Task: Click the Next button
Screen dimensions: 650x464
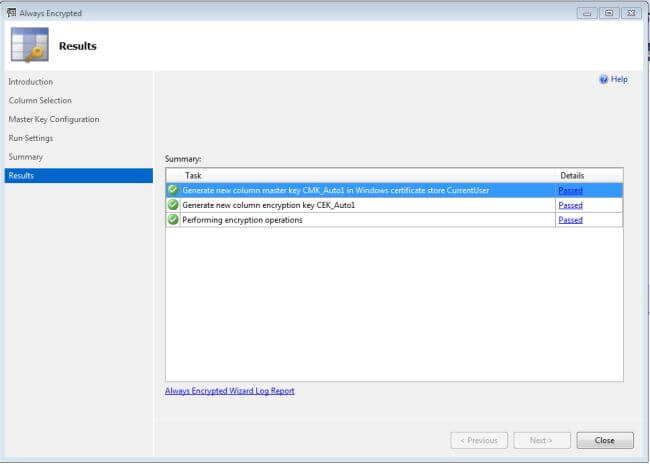Action: click(542, 440)
